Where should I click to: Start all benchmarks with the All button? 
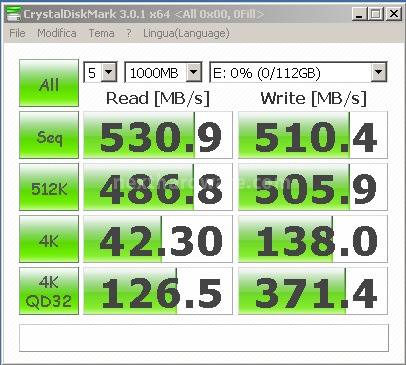[49, 83]
